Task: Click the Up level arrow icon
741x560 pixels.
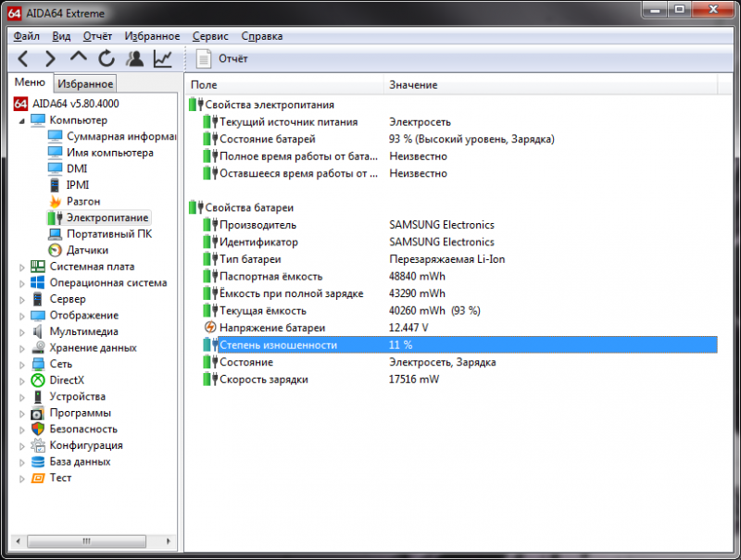Action: click(x=79, y=58)
